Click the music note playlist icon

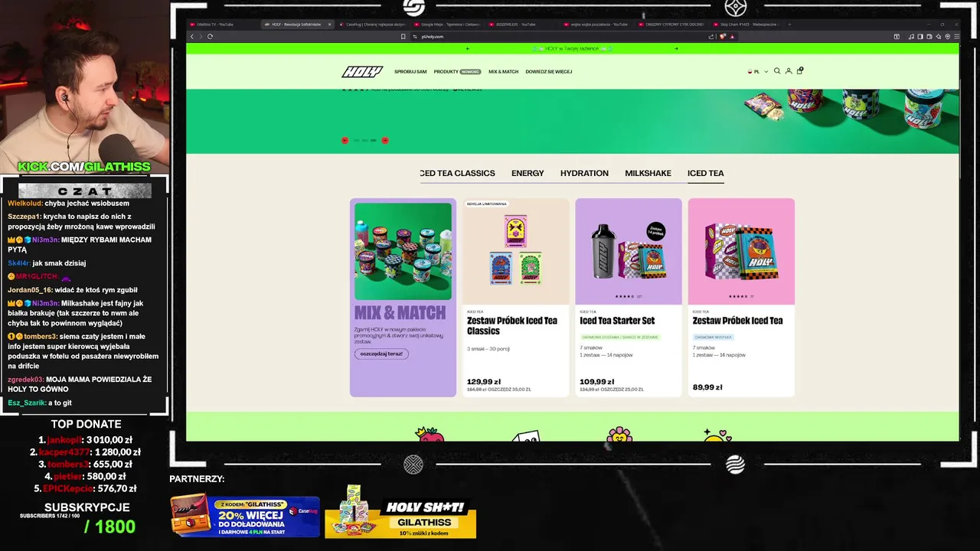click(x=911, y=37)
